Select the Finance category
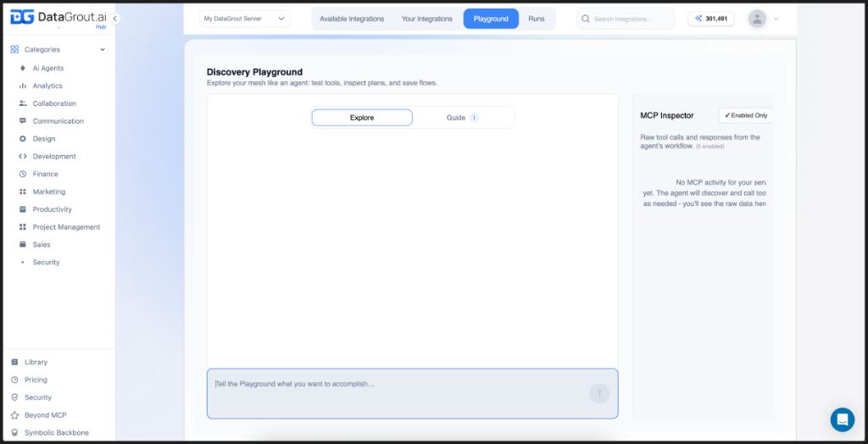This screenshot has width=868, height=444. pyautogui.click(x=46, y=174)
